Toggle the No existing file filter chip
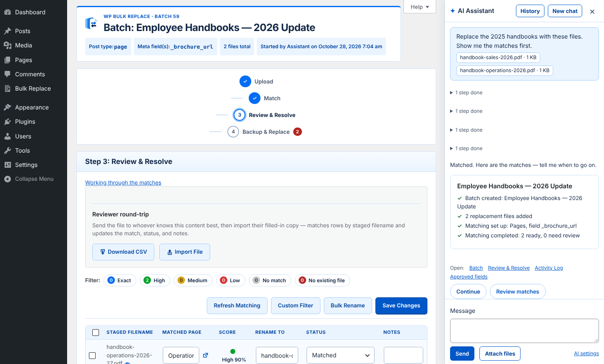Viewport: 604px width, 364px height. point(322,281)
